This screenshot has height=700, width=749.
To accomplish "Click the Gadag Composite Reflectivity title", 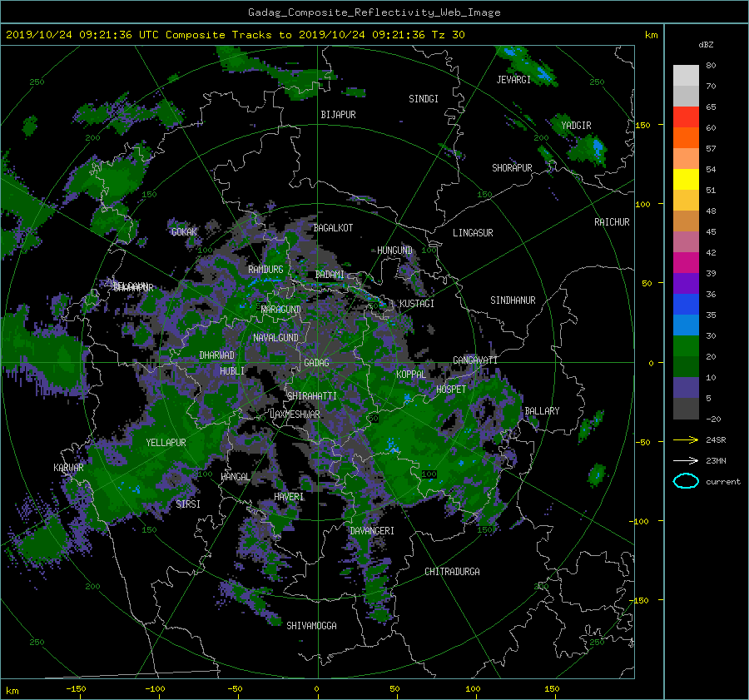I will coord(374,12).
